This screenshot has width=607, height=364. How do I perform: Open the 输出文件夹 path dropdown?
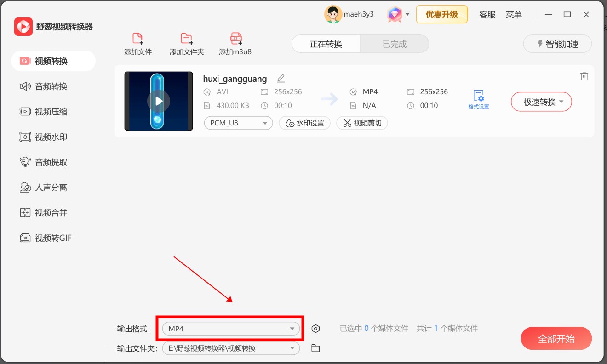tap(231, 348)
